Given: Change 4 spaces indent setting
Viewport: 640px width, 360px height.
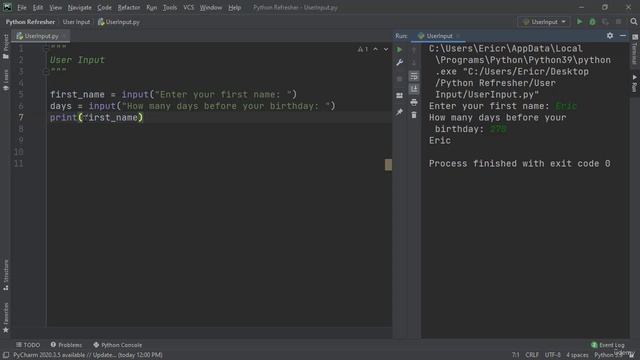Looking at the screenshot, I should tap(577, 355).
